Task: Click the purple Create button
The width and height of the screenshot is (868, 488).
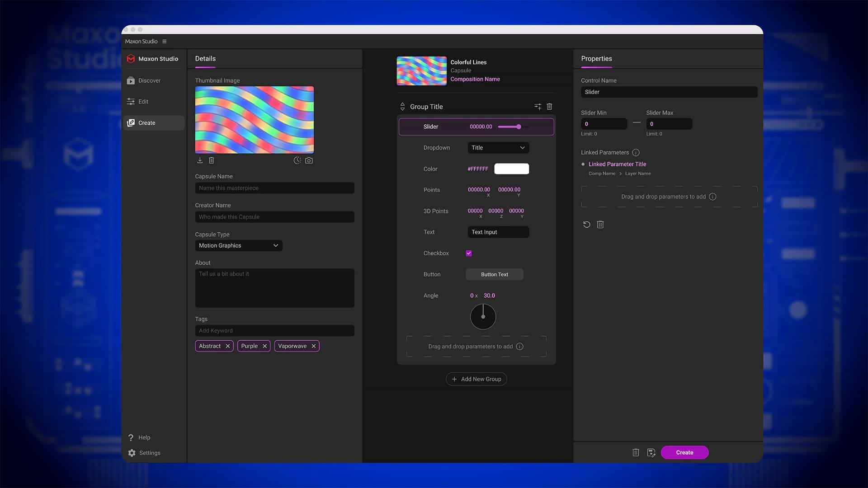Action: click(x=684, y=452)
